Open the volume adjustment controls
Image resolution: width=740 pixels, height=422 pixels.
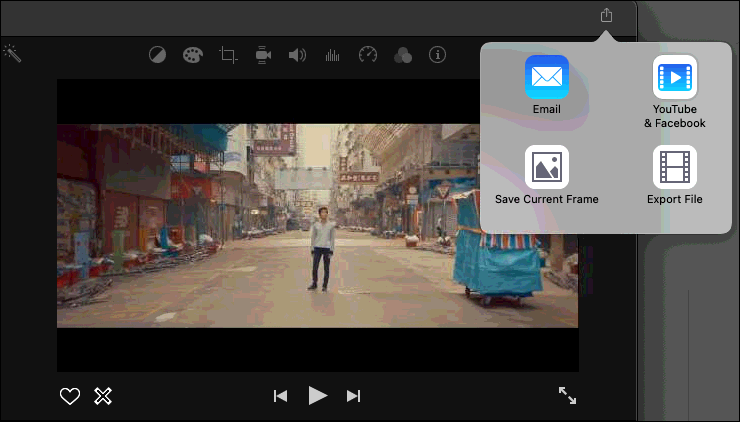(297, 55)
